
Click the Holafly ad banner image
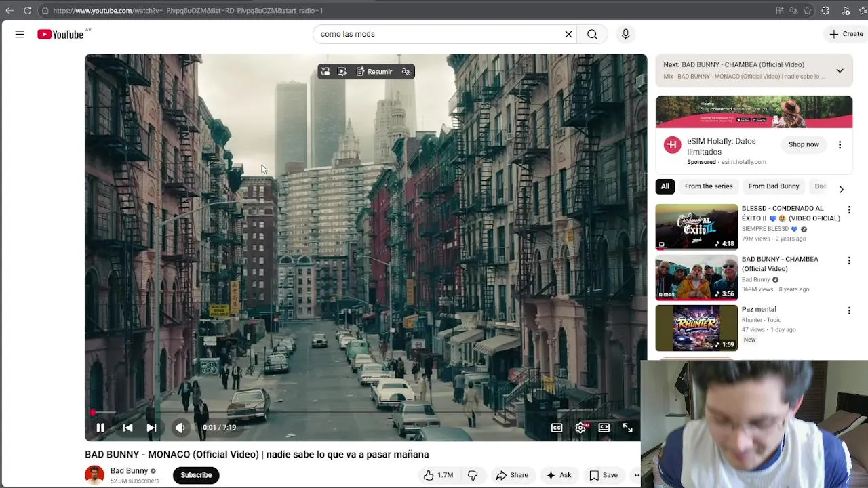(x=754, y=112)
